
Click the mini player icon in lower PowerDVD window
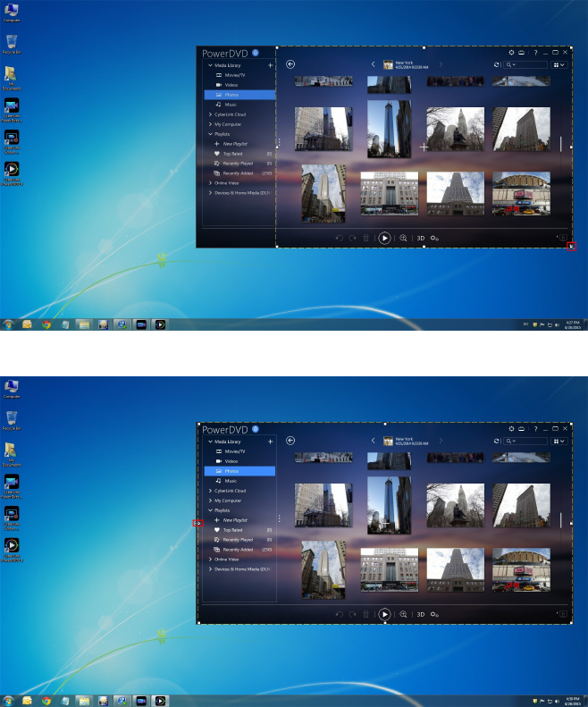coord(563,614)
